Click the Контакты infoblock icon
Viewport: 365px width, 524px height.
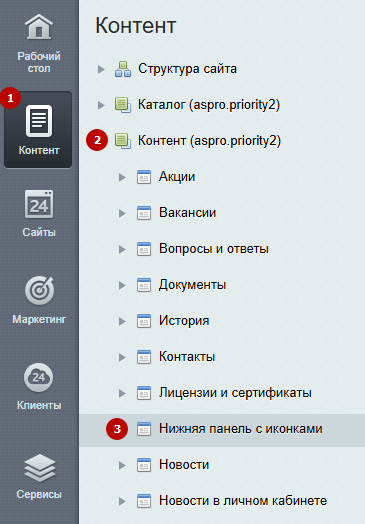144,357
